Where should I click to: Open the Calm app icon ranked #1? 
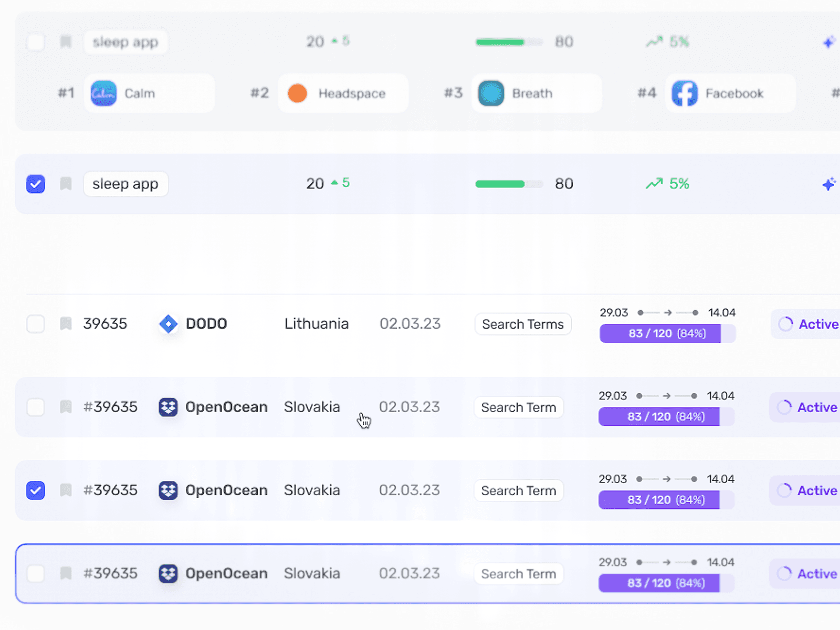pos(103,93)
